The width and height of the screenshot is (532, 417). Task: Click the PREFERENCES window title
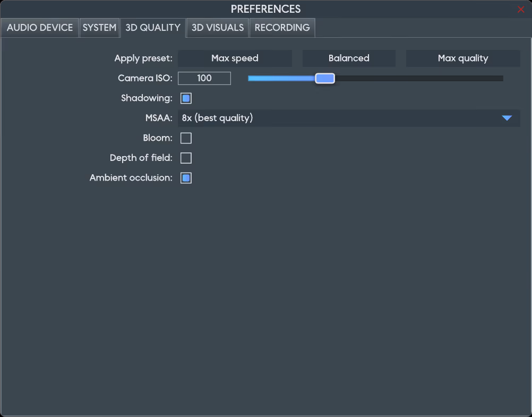pyautogui.click(x=265, y=9)
